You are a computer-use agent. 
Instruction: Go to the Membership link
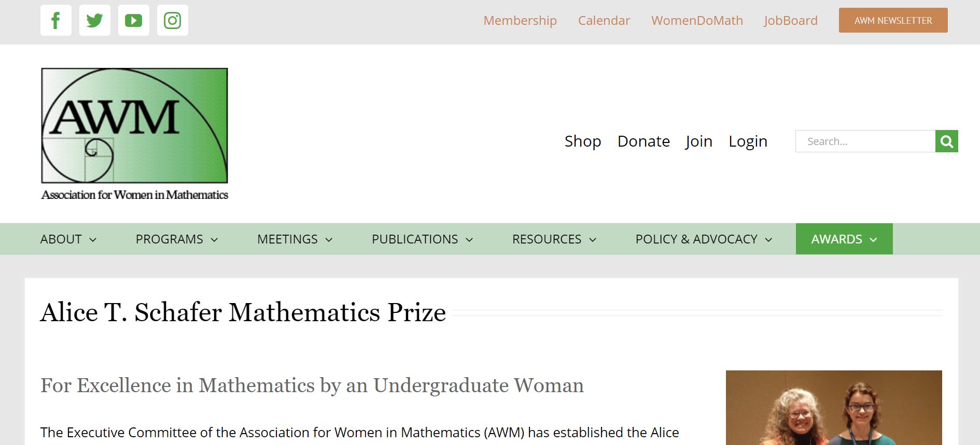click(x=520, y=21)
